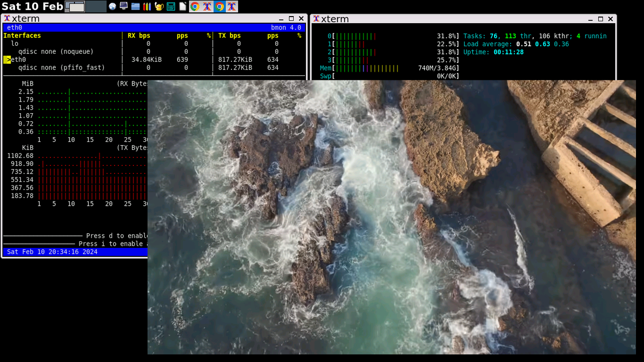Switch to the first Chrome taskbar entry
The height and width of the screenshot is (362, 644).
[x=195, y=7]
